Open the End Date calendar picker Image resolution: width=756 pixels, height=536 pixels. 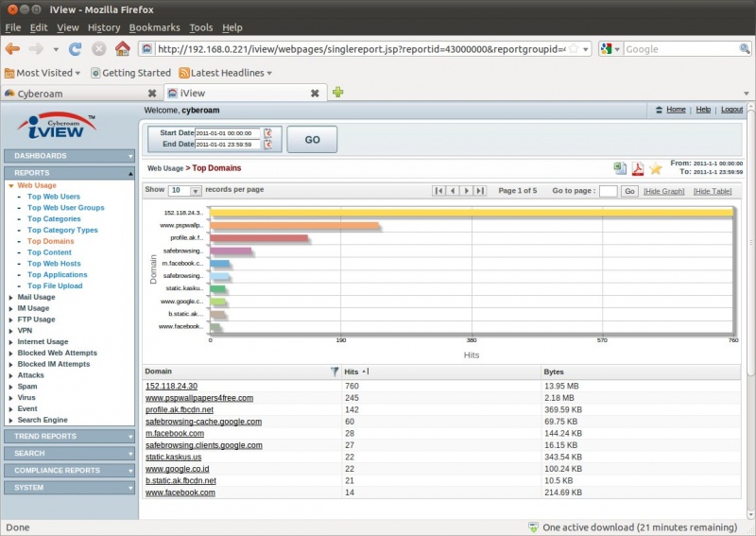[x=267, y=145]
